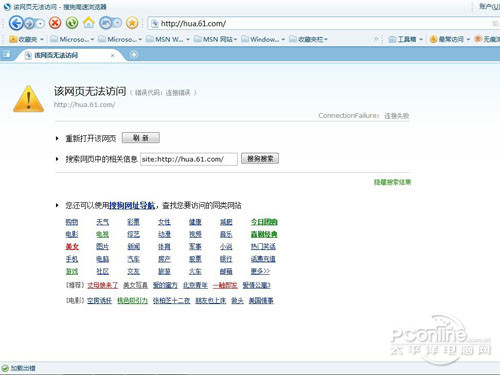Click the tab list icon left of the tabs
The image size is (500, 375).
point(6,54)
